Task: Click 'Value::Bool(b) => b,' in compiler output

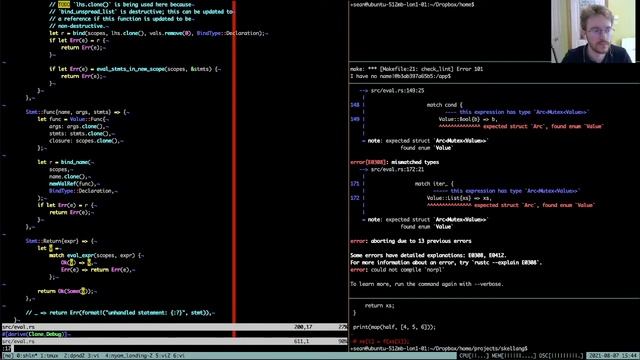Action: coord(468,119)
